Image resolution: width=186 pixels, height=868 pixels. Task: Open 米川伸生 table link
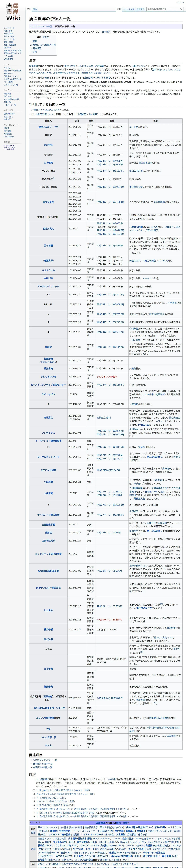coord(48,145)
